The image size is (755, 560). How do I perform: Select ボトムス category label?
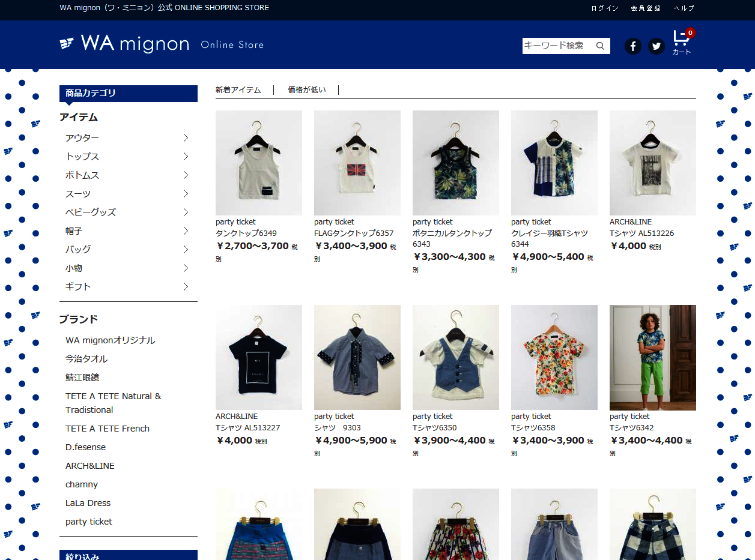(82, 175)
